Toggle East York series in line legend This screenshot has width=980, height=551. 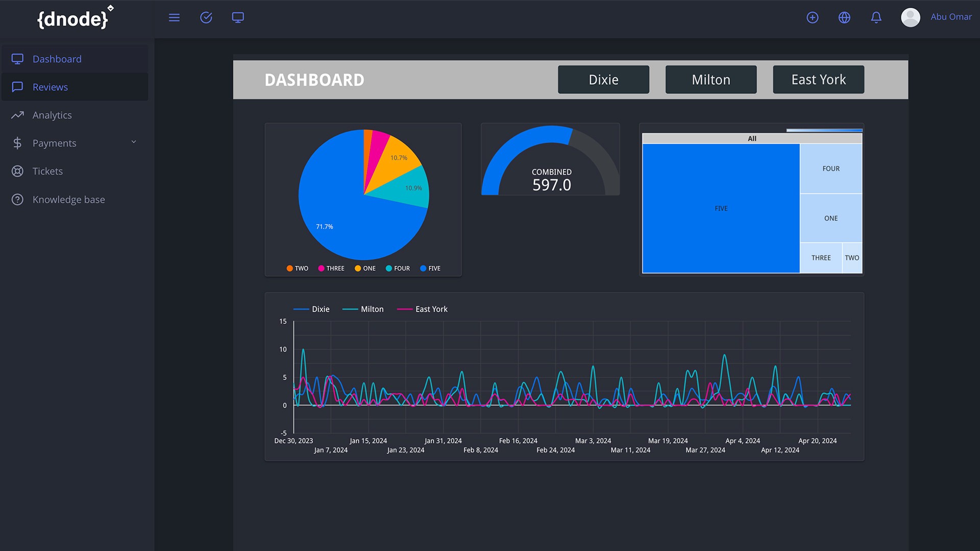[422, 309]
